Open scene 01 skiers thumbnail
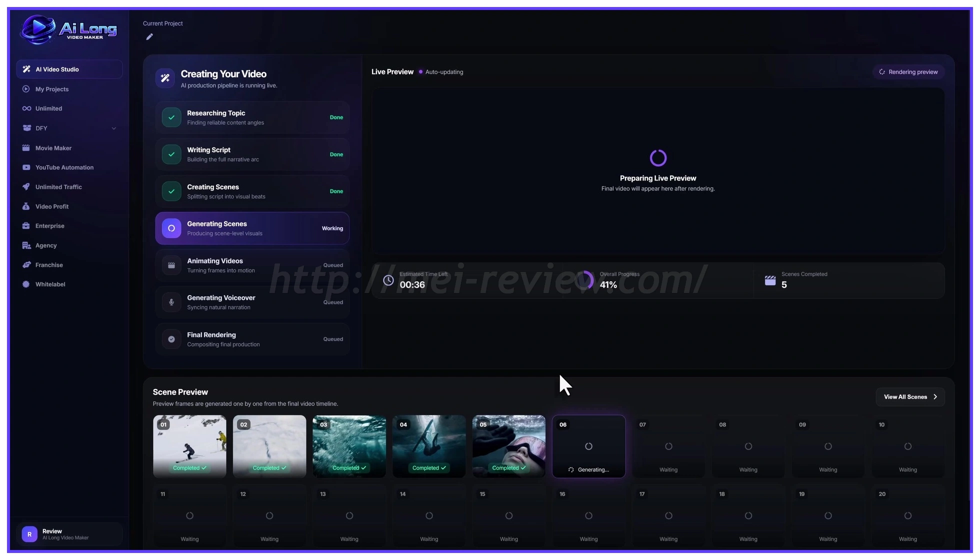Screen dimensions: 980x560 189,446
